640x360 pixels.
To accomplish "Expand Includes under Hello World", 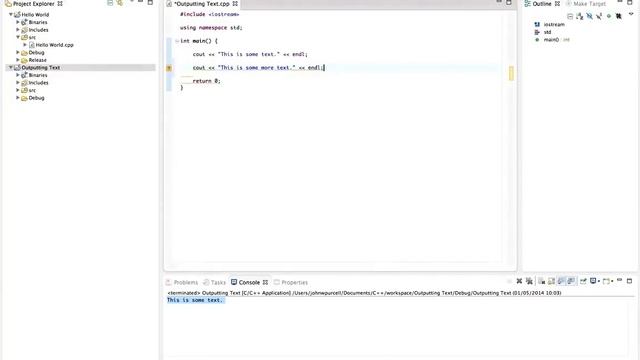I will tap(18, 29).
